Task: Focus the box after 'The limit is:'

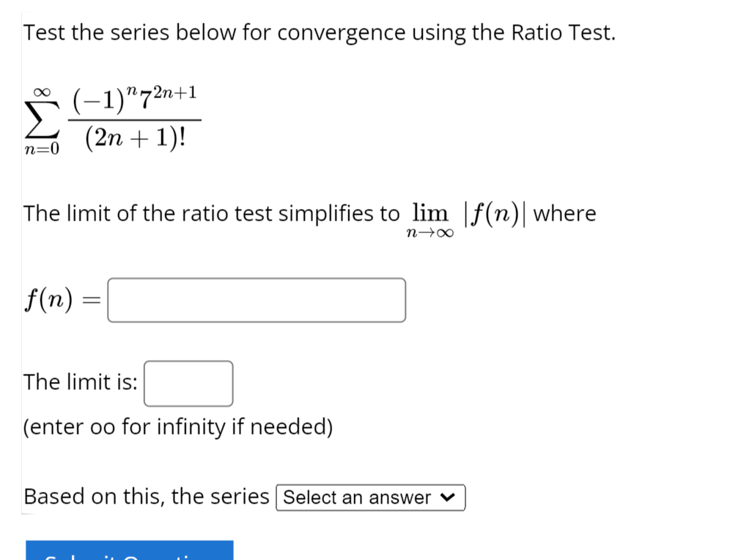Action: 188,383
